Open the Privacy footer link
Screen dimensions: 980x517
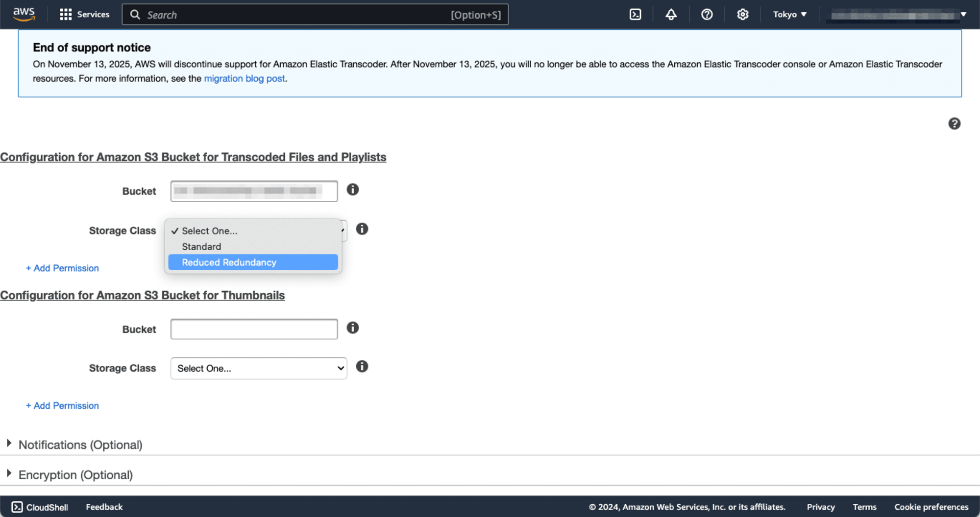[x=821, y=507]
